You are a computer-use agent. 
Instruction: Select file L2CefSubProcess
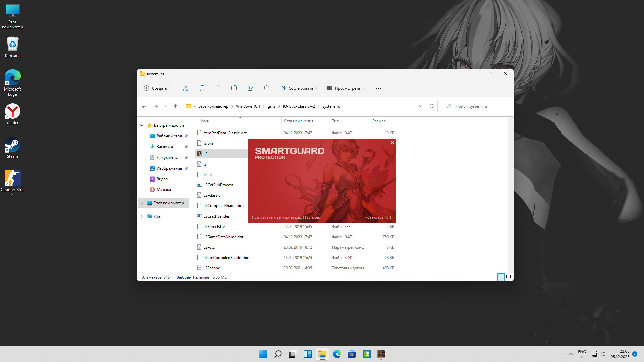click(x=218, y=185)
